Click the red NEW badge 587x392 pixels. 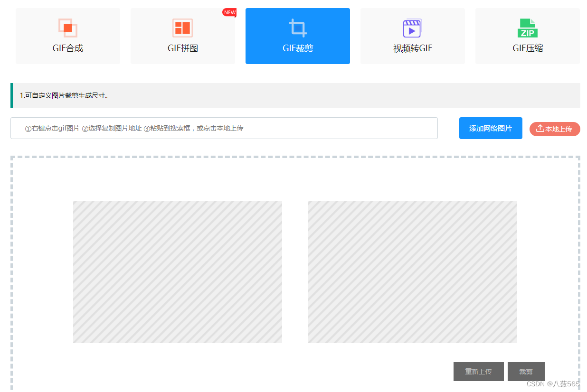(x=229, y=12)
